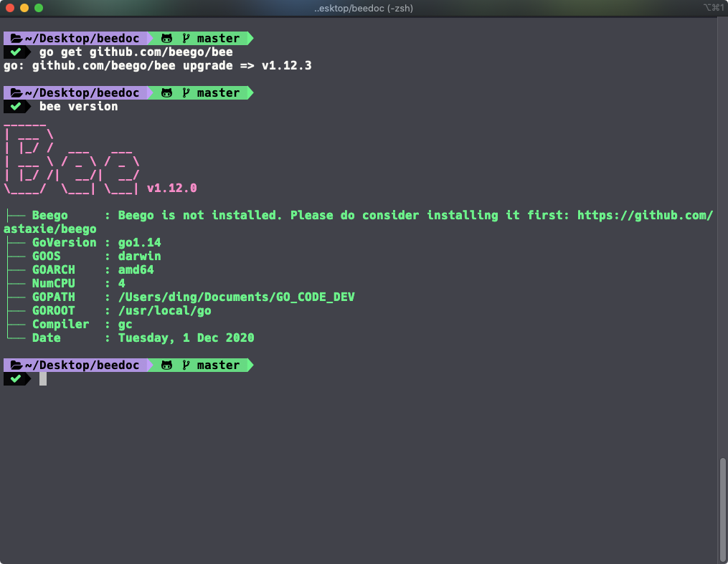Click '~/Desktop/beedoc' in the first prompt
This screenshot has height=564, width=728.
(82, 39)
